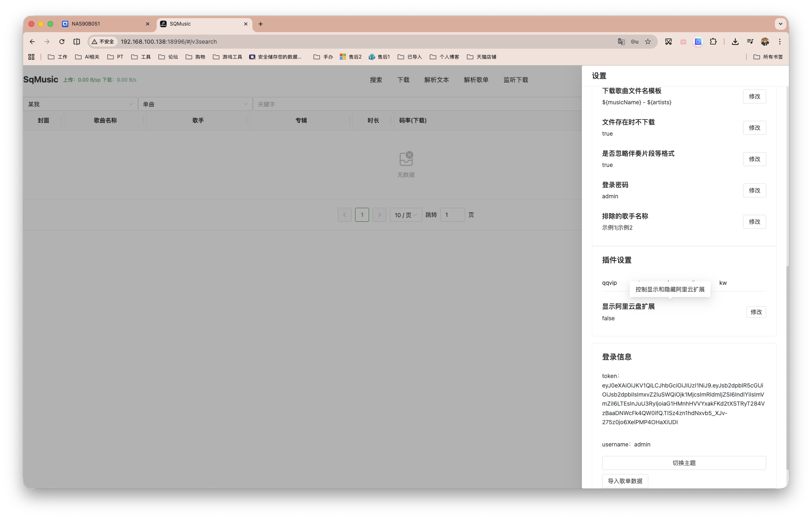Open the 搜索 section in the top navigation

coord(376,80)
